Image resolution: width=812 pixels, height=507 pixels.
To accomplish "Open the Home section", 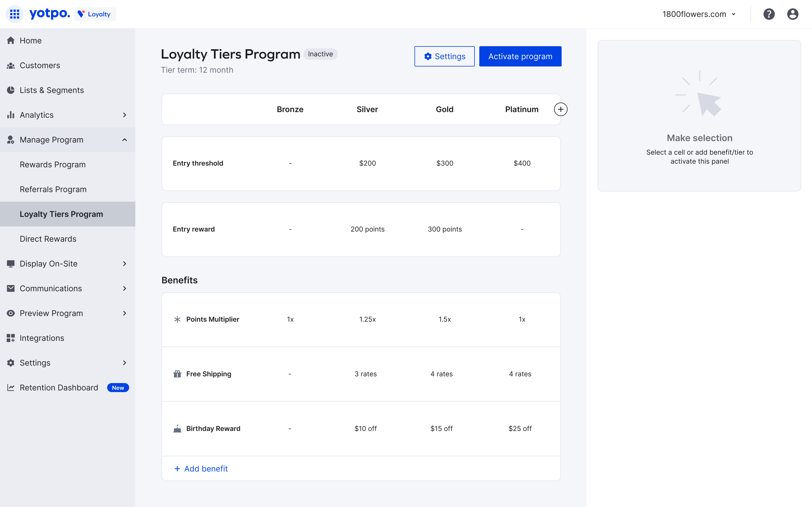I will 30,40.
